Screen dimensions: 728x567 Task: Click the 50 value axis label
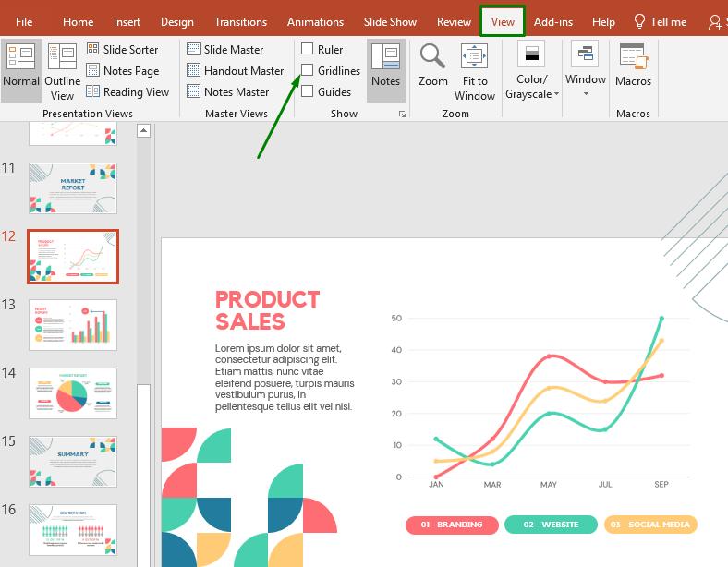click(396, 319)
